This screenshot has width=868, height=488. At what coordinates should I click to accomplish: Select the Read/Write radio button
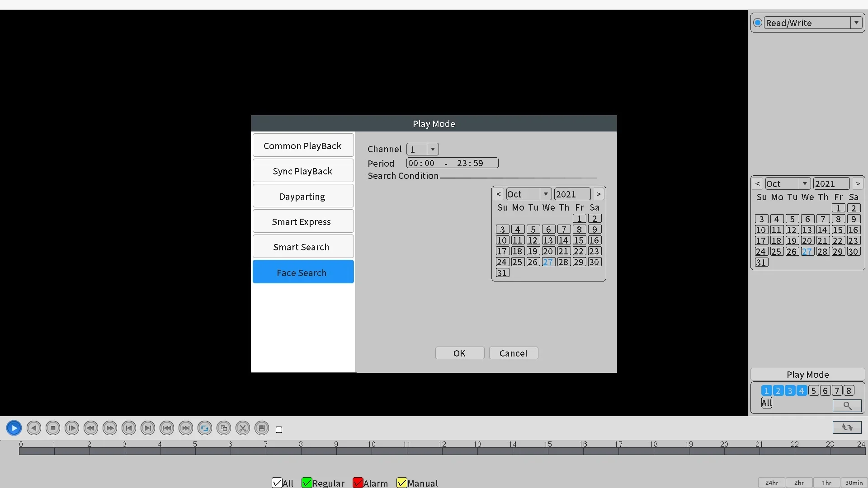(x=758, y=23)
